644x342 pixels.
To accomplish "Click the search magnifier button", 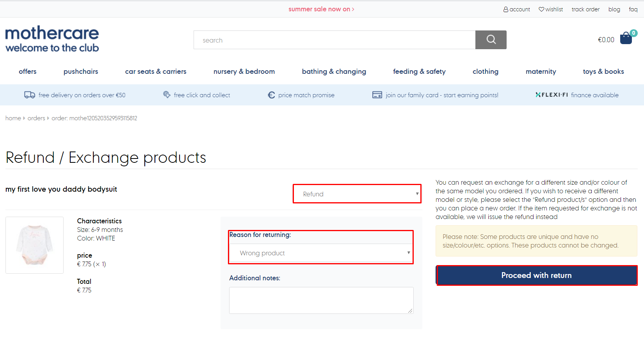I will pos(491,40).
